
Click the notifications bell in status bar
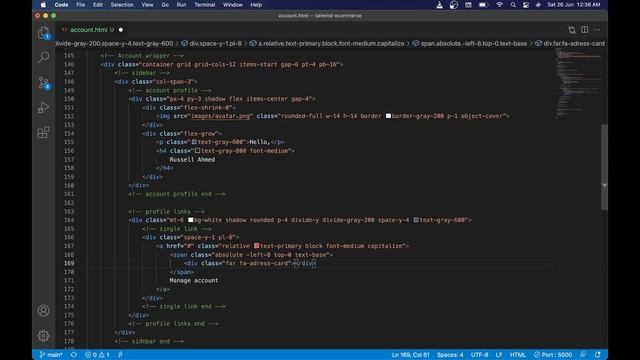[598, 355]
